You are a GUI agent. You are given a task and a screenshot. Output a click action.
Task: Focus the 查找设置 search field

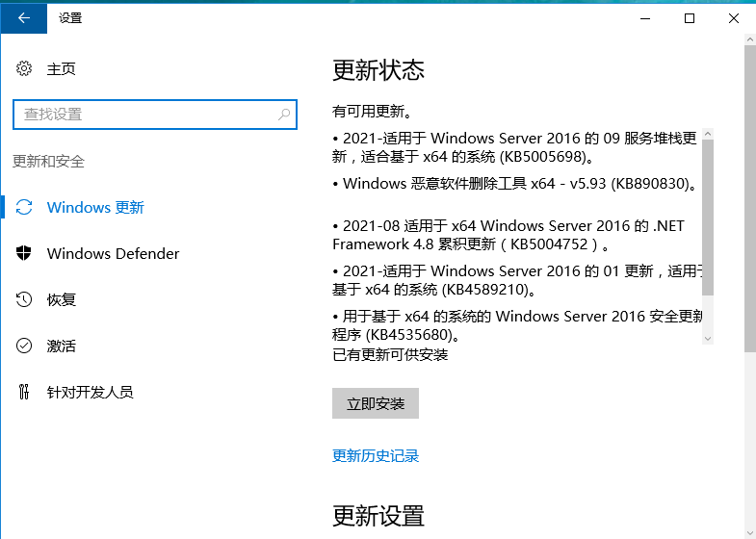(144, 115)
